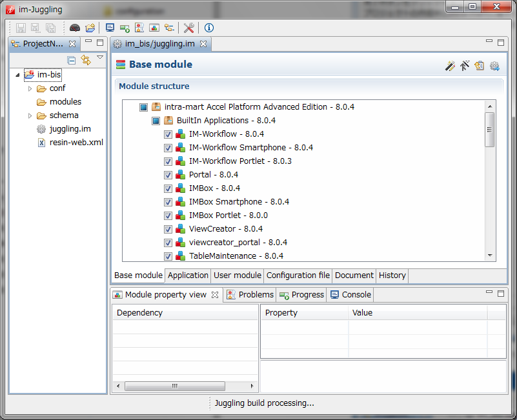Click the green progress-play toolbar icon
517x420 pixels.
(x=125, y=28)
